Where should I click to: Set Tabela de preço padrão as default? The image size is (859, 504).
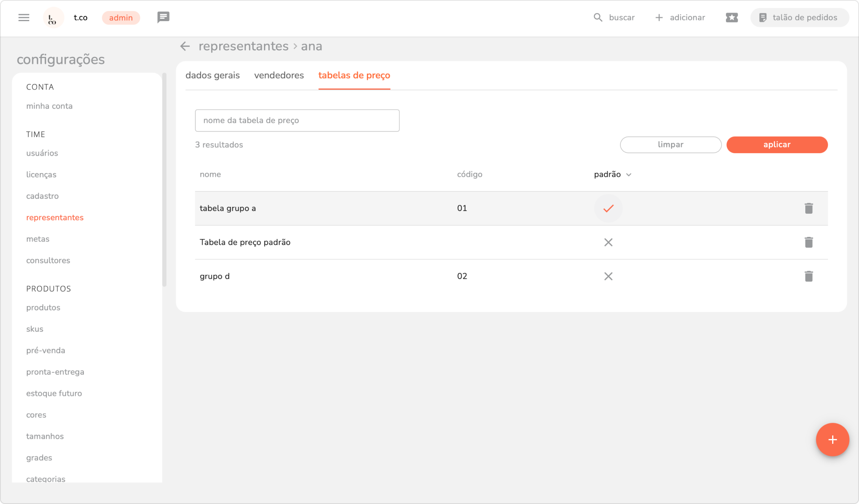[x=608, y=242]
